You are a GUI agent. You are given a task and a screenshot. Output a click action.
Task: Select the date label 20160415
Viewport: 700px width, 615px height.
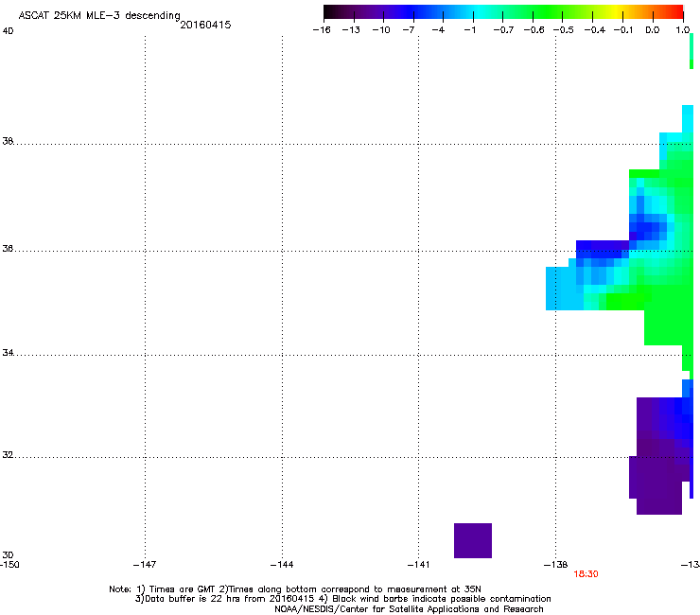tap(205, 25)
